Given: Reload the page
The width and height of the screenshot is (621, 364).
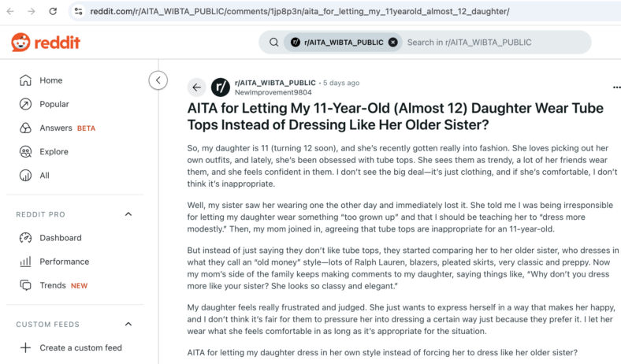Looking at the screenshot, I should [53, 11].
